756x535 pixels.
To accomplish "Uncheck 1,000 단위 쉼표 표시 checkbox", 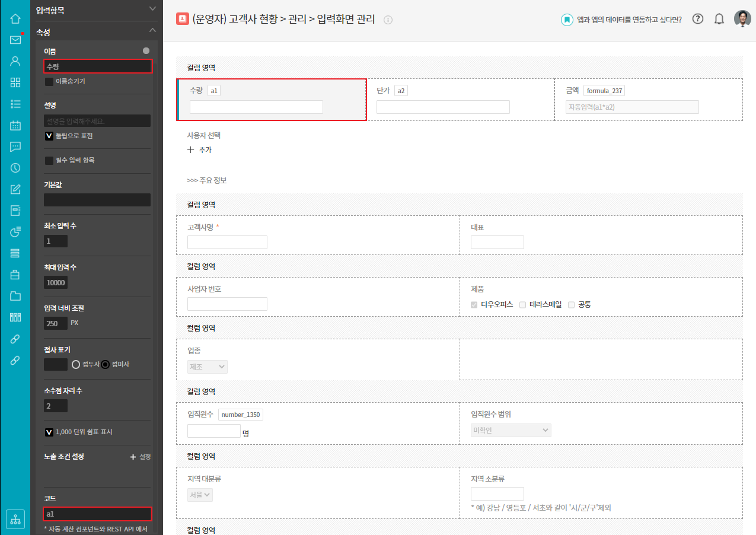I will pyautogui.click(x=49, y=432).
